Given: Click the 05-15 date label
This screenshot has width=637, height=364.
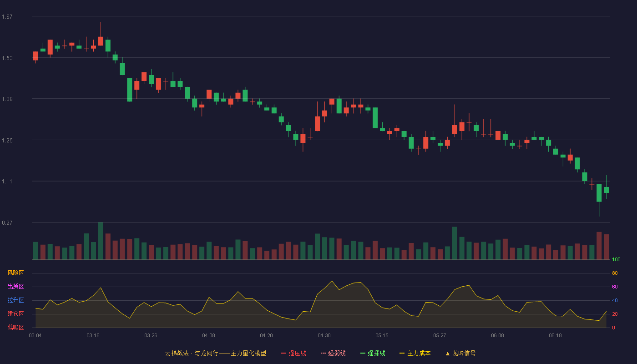Looking at the screenshot, I should point(382,335).
